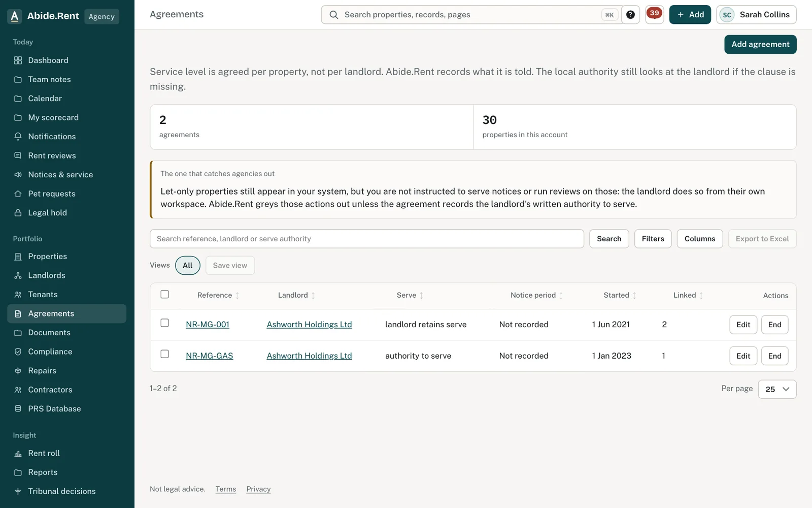Open the Per page 25 dropdown
The height and width of the screenshot is (508, 812).
[777, 389]
